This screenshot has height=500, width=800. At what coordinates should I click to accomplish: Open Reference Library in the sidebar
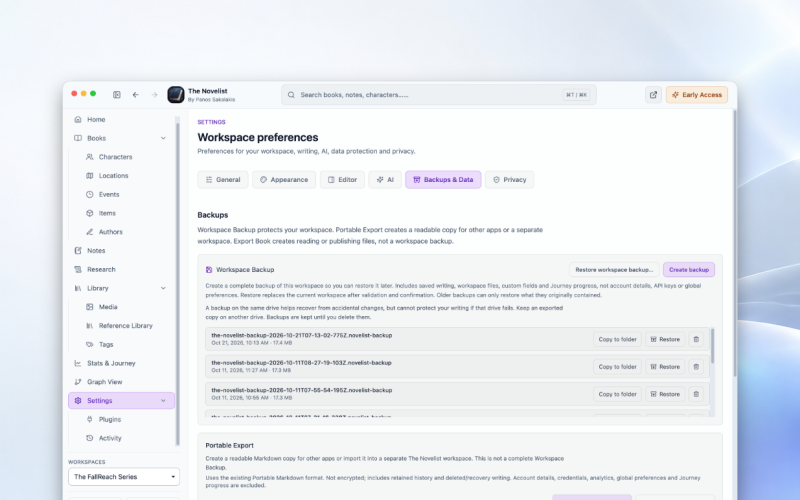point(127,326)
